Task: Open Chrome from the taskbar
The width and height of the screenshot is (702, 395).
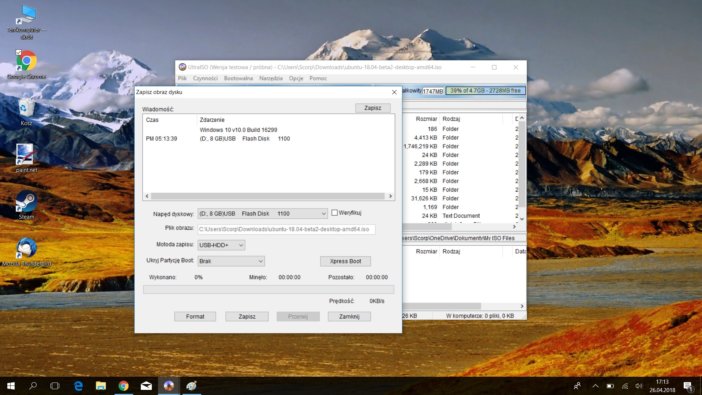Action: tap(124, 386)
